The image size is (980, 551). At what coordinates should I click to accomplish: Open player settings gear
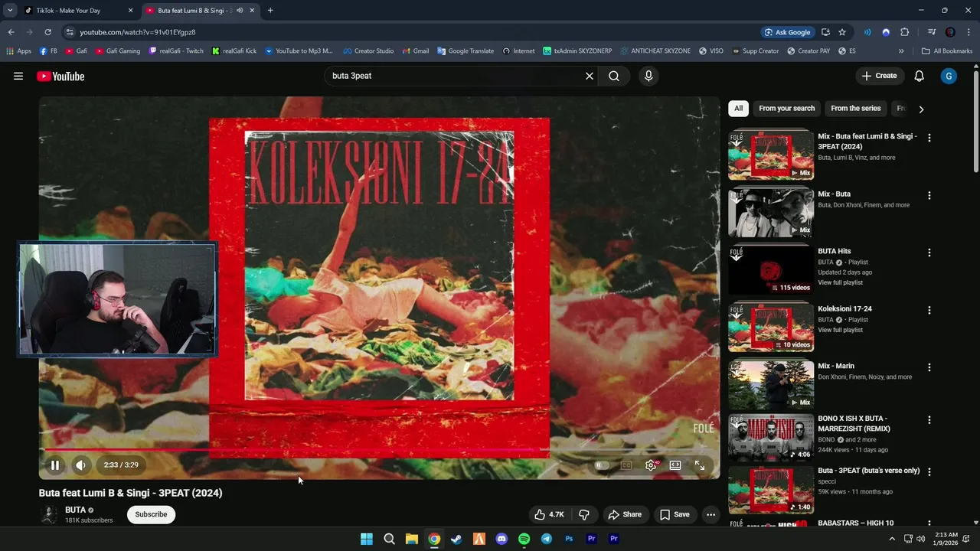[651, 465]
